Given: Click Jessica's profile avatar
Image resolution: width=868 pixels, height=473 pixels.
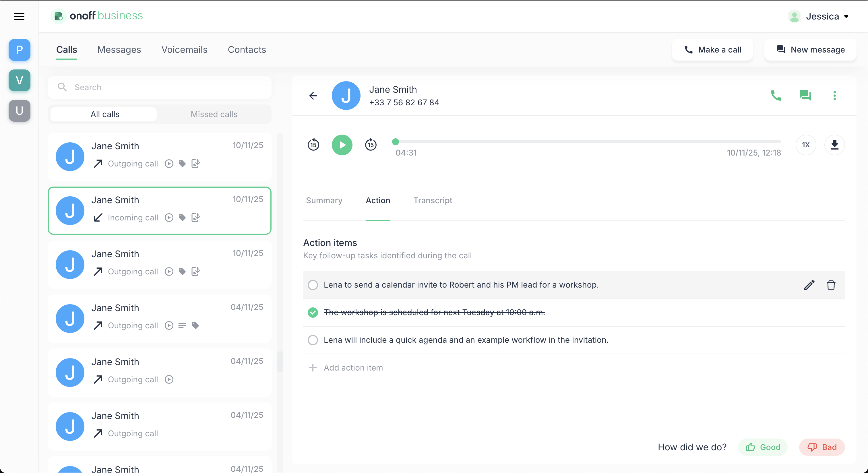Looking at the screenshot, I should click(x=794, y=16).
